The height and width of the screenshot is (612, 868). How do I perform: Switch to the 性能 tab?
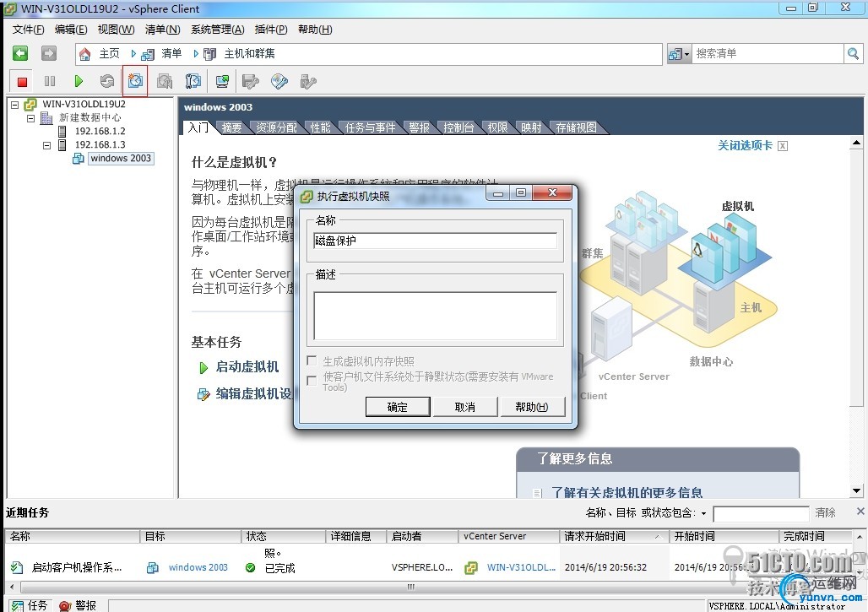click(x=320, y=127)
